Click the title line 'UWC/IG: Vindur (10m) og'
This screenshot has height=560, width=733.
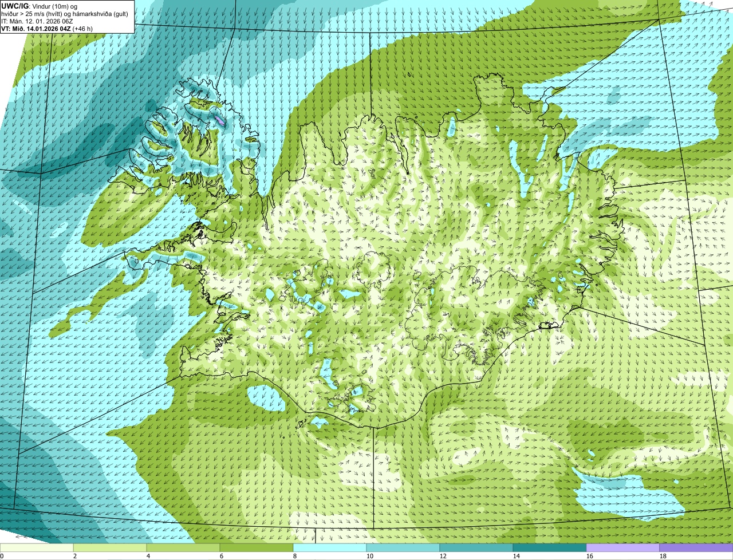(40, 6)
